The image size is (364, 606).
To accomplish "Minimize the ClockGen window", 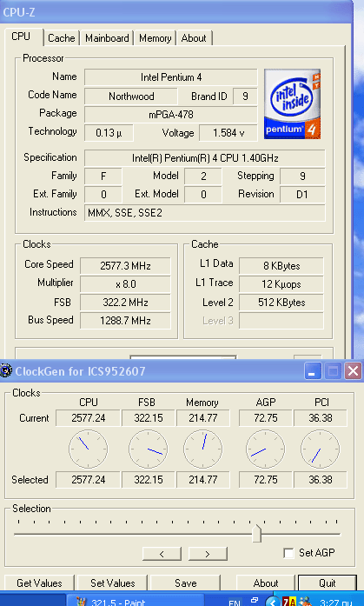I will 312,371.
